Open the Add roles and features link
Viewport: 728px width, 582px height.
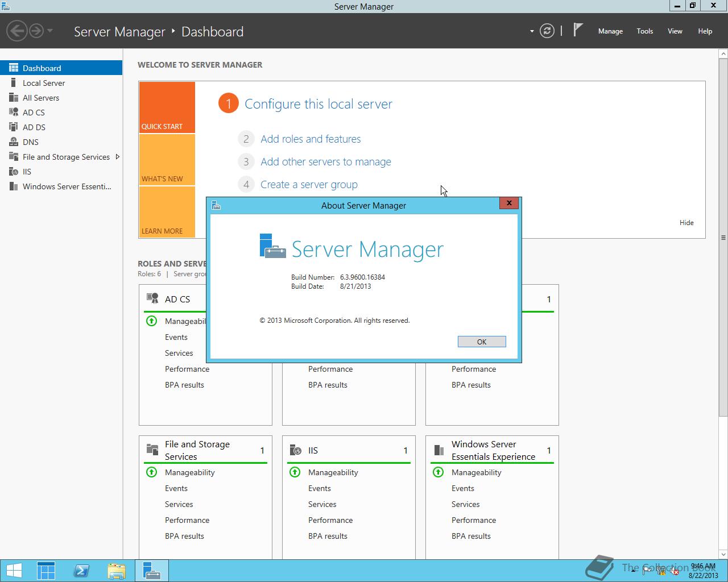[311, 139]
